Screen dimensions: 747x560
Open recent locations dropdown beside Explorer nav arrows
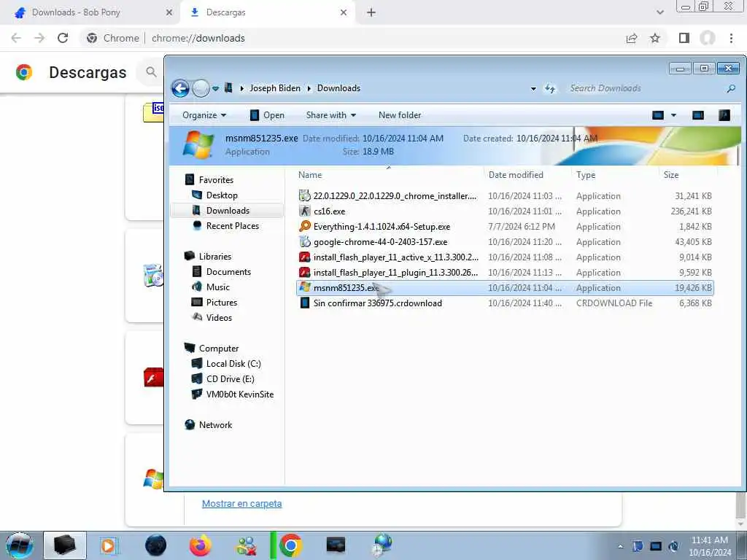216,88
